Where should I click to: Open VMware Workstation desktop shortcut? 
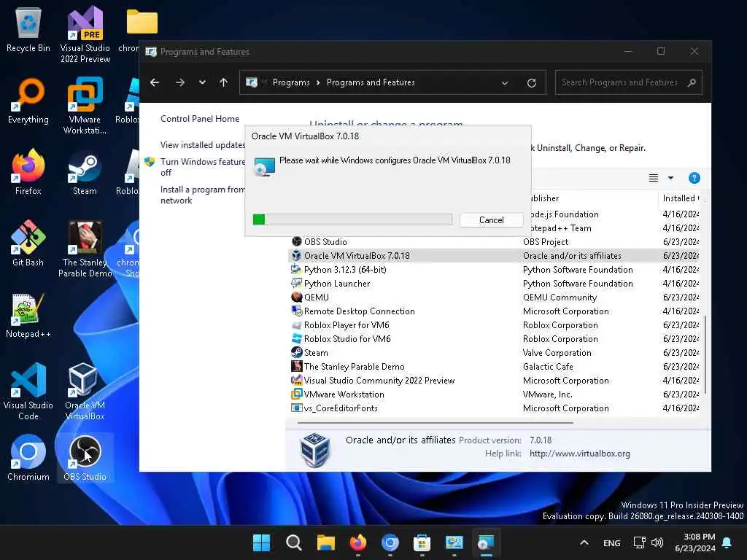[85, 106]
